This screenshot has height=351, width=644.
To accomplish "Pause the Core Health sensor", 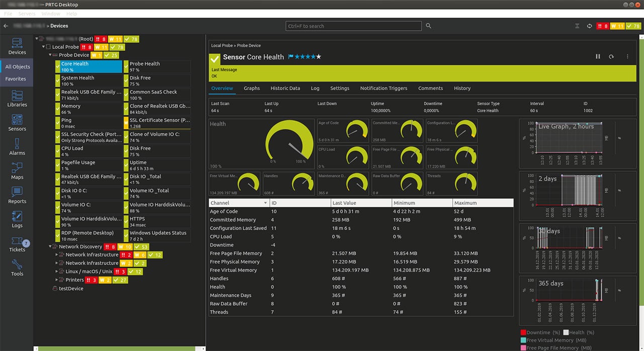I will click(598, 57).
